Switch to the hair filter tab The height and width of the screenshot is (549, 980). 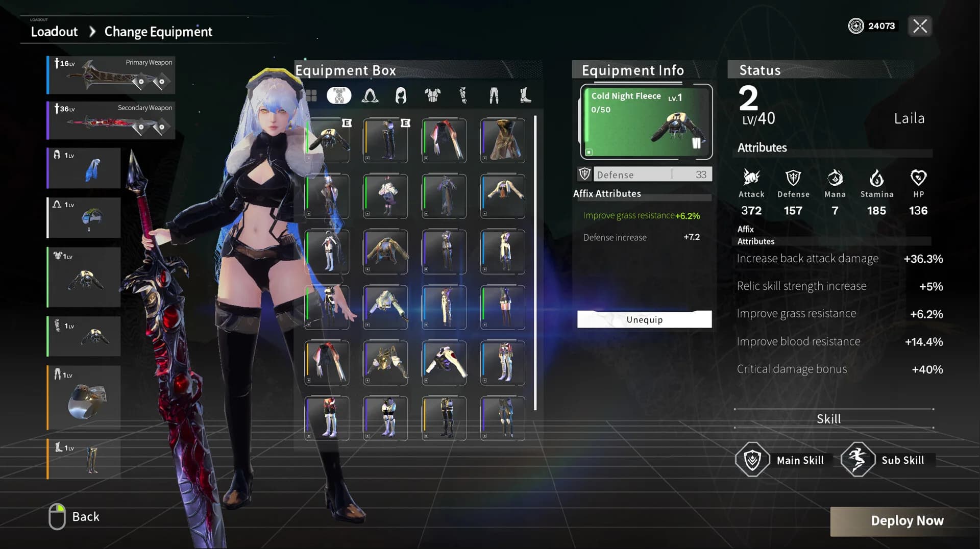(x=401, y=95)
